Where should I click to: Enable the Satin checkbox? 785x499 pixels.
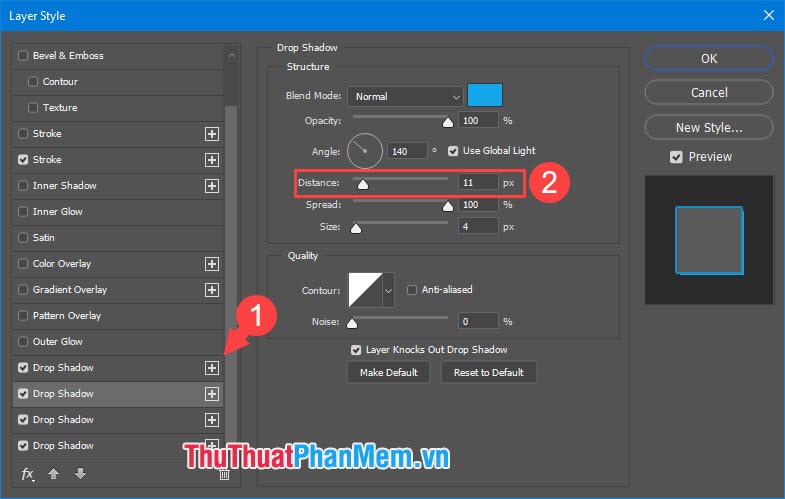pyautogui.click(x=23, y=238)
